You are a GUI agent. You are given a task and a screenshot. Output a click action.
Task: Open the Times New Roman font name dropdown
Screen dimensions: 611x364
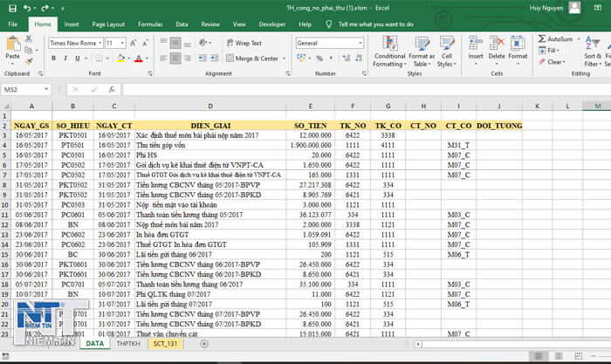pyautogui.click(x=100, y=43)
